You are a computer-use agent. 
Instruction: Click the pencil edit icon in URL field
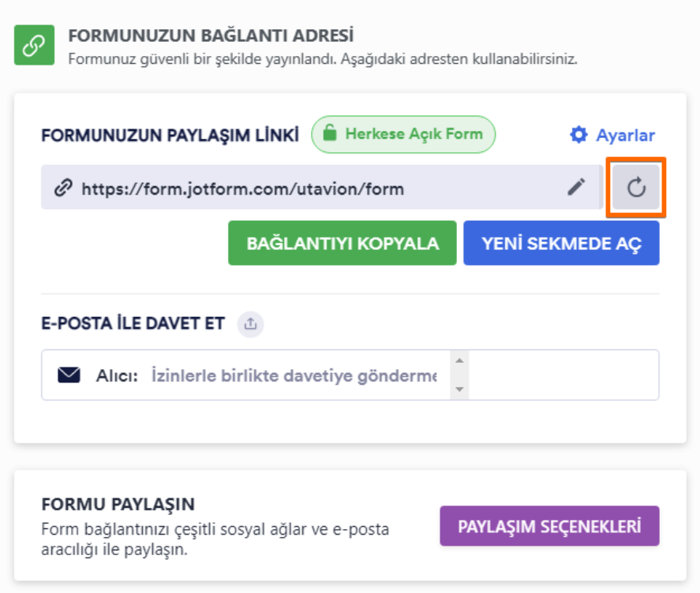(576, 187)
